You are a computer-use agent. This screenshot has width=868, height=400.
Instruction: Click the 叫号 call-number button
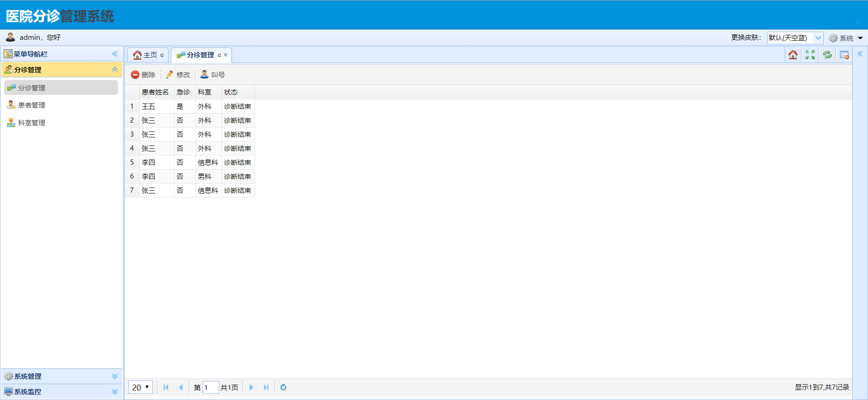(212, 75)
